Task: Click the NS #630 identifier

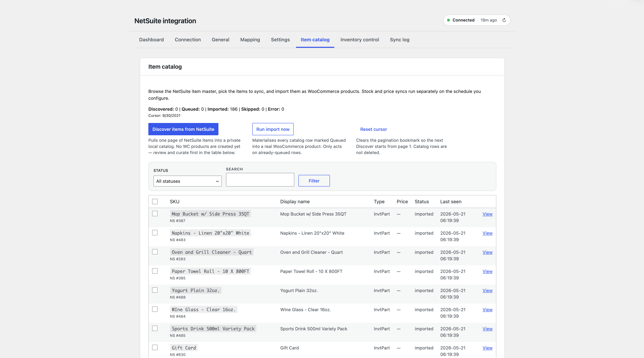Action: [x=178, y=355]
